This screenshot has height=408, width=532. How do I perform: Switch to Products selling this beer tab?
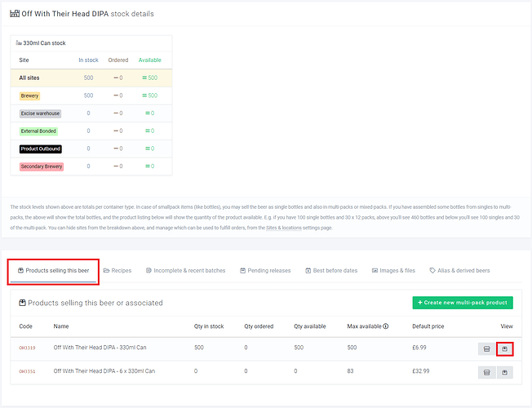click(54, 270)
